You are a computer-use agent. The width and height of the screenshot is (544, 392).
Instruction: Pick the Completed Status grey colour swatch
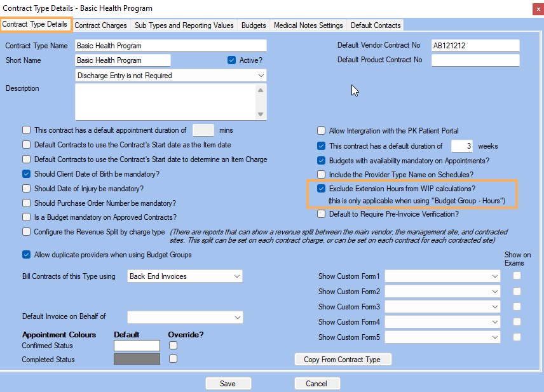point(137,360)
